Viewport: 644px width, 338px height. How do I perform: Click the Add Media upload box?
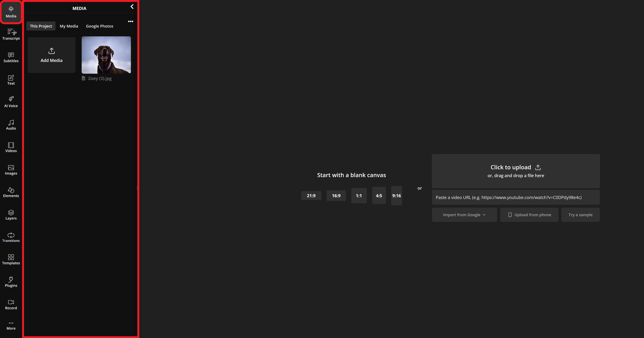coord(51,55)
